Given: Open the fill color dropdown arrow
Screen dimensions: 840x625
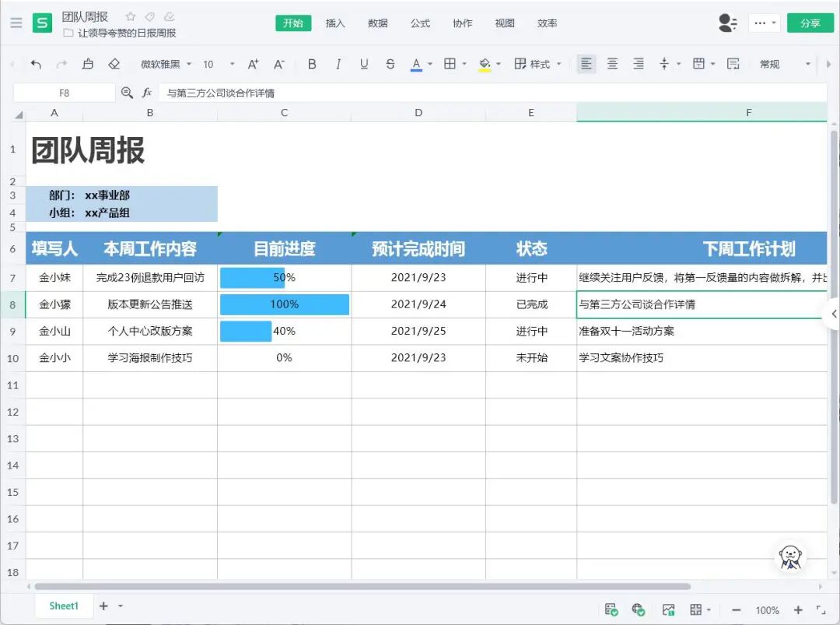Looking at the screenshot, I should [x=499, y=65].
